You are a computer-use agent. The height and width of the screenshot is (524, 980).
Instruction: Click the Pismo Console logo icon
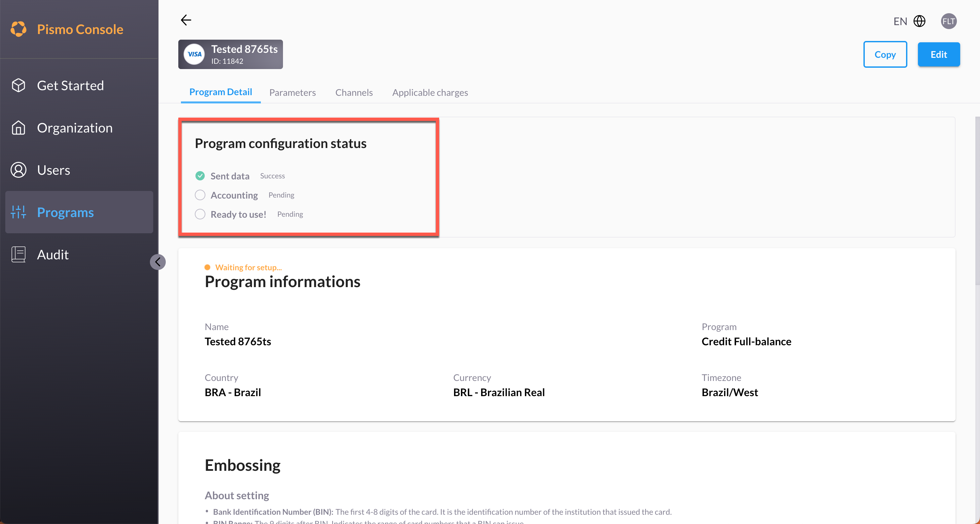18,29
